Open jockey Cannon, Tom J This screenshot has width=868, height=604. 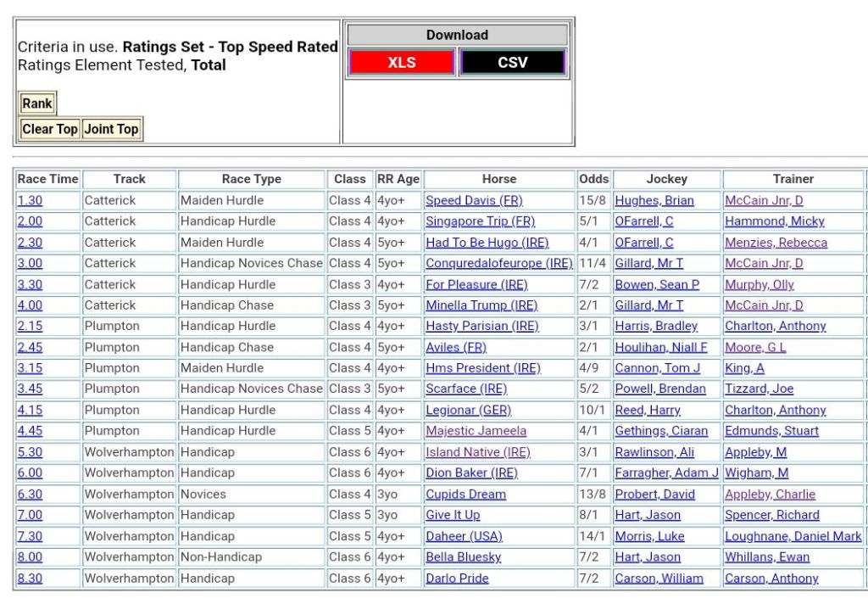pyautogui.click(x=658, y=368)
